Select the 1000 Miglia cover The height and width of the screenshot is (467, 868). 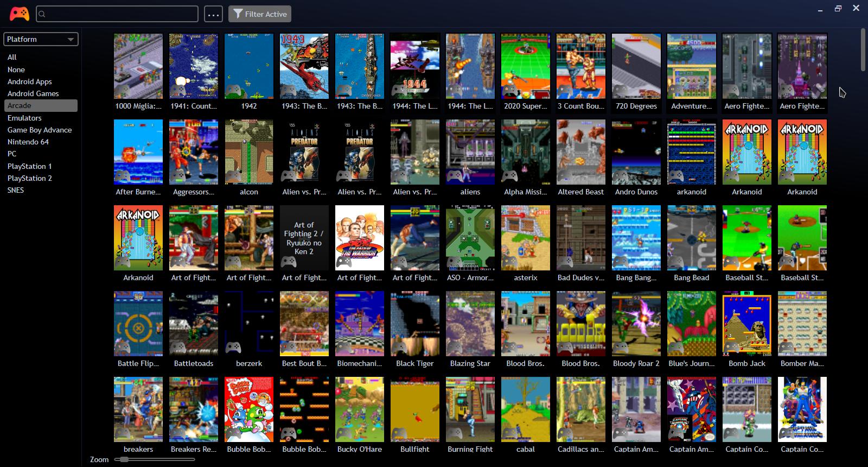point(138,66)
